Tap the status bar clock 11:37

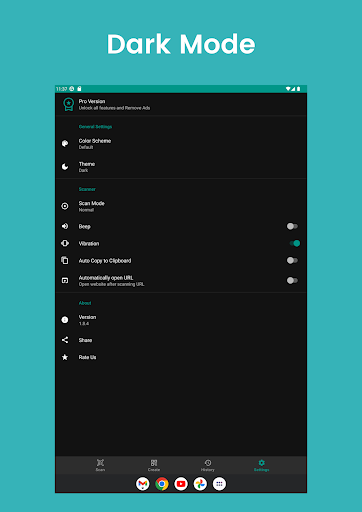(x=62, y=89)
